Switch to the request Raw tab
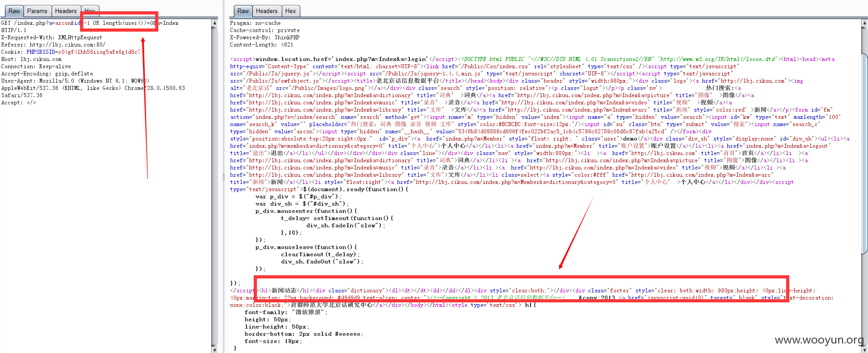Screen dimensions: 868x353 pos(14,11)
